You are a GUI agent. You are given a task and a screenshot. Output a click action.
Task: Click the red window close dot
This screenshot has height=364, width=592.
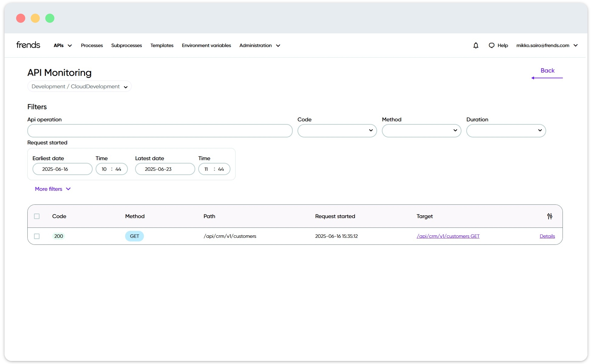[x=21, y=18]
